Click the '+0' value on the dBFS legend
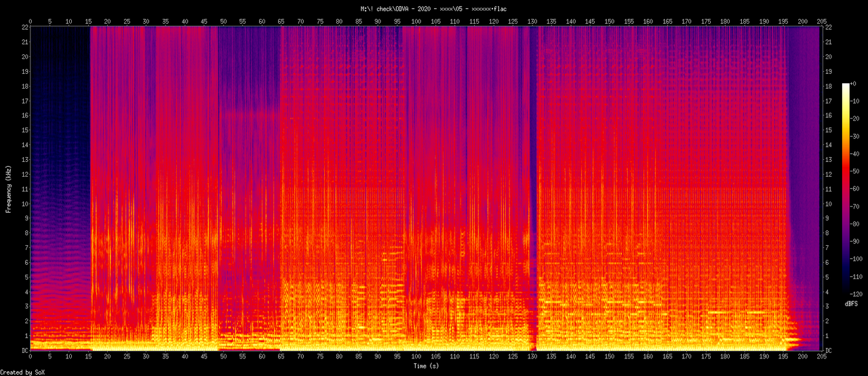 click(855, 83)
